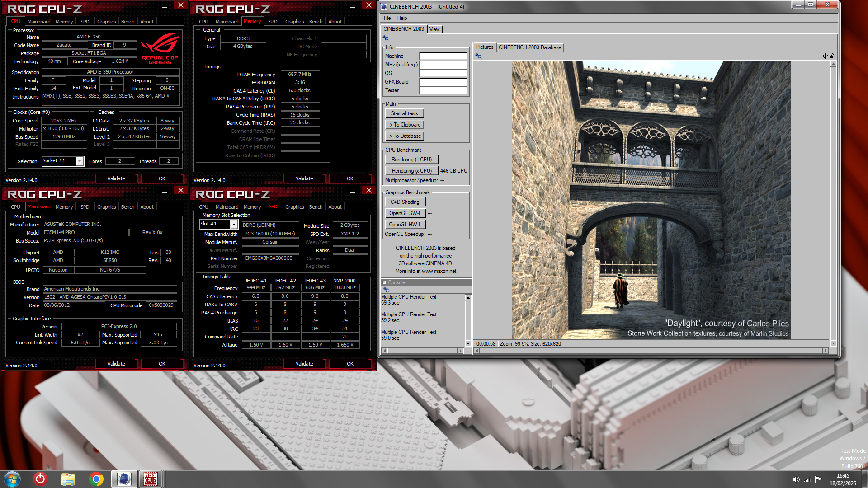Click the To Clipboard button

[405, 125]
